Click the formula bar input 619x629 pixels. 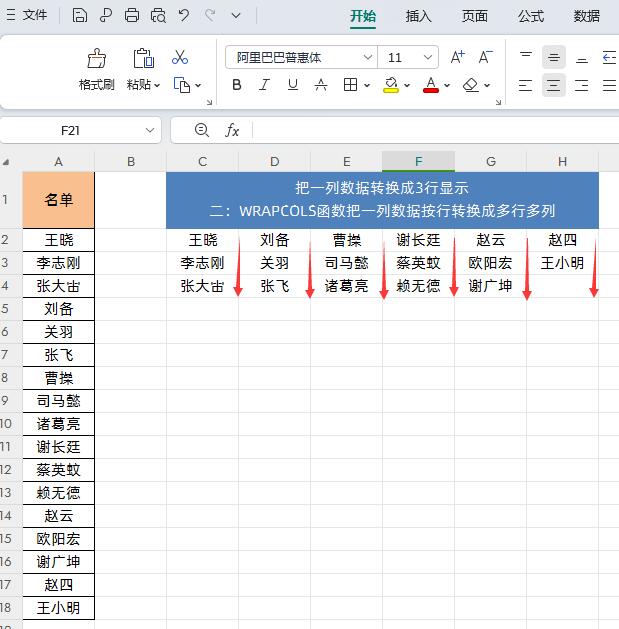pos(435,130)
